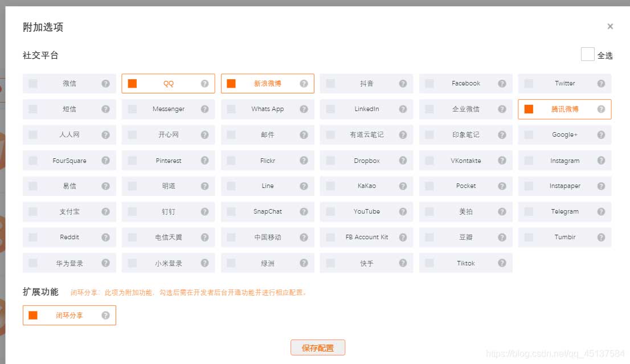Open the help icon for LinkedIn
This screenshot has height=364, width=630.
pos(403,109)
